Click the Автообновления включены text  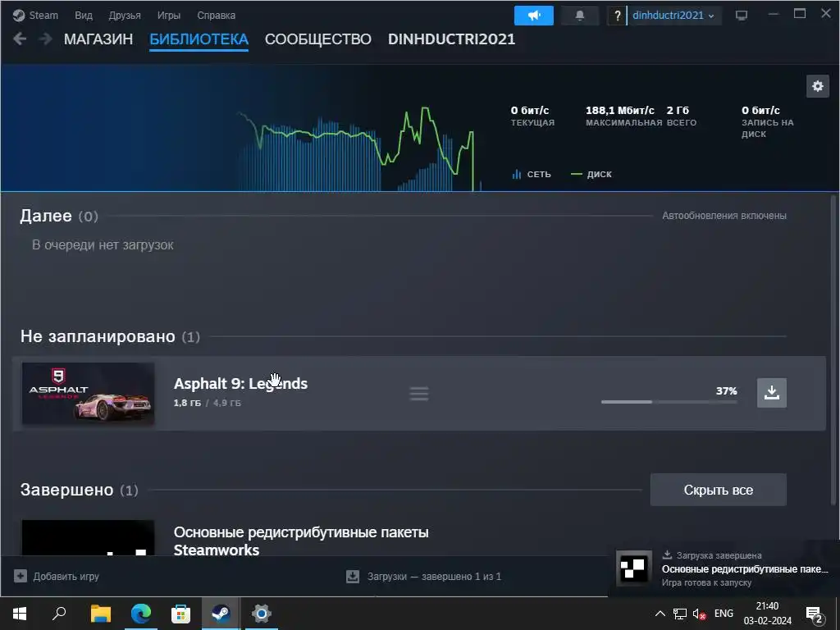pyautogui.click(x=724, y=216)
